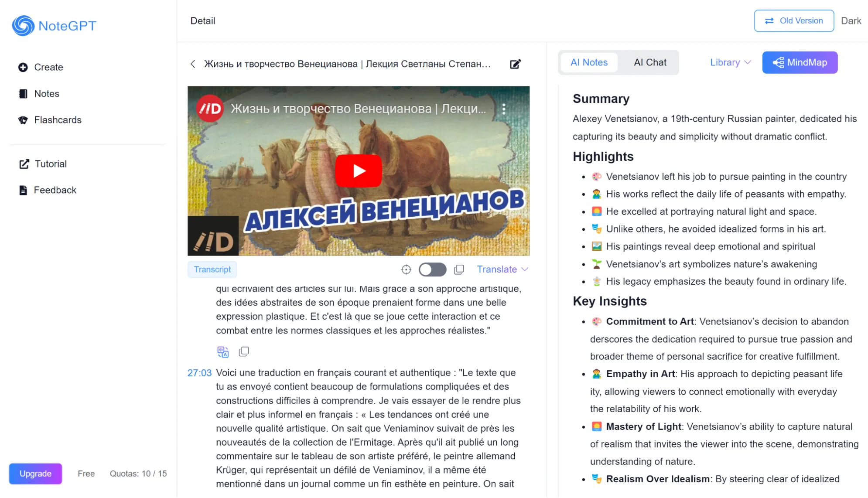Click the ID channel avatar on video
Image resolution: width=868 pixels, height=498 pixels.
pos(210,109)
